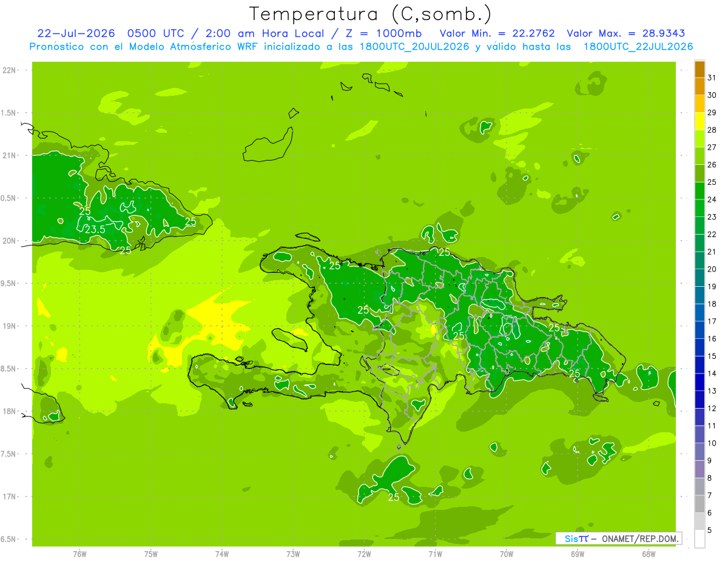This screenshot has height=562, width=728.
Task: Click the "27" colorbar scale label
Action: (x=712, y=147)
